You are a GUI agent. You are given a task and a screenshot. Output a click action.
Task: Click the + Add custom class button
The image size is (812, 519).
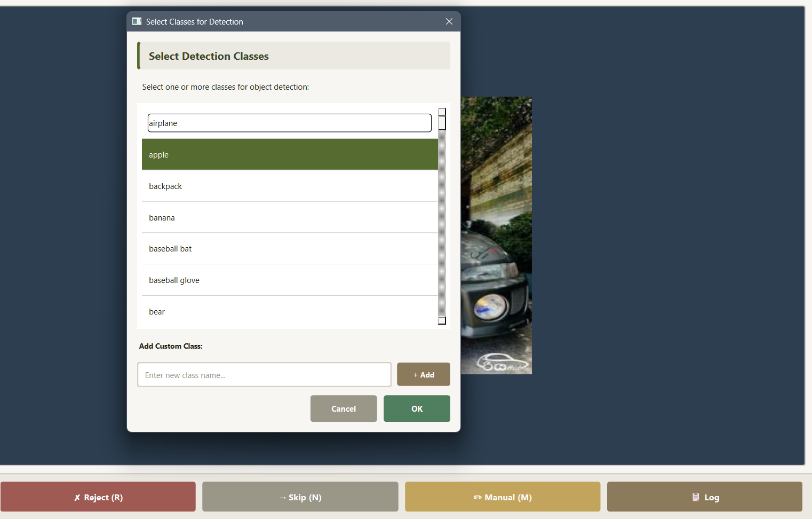[x=424, y=375]
